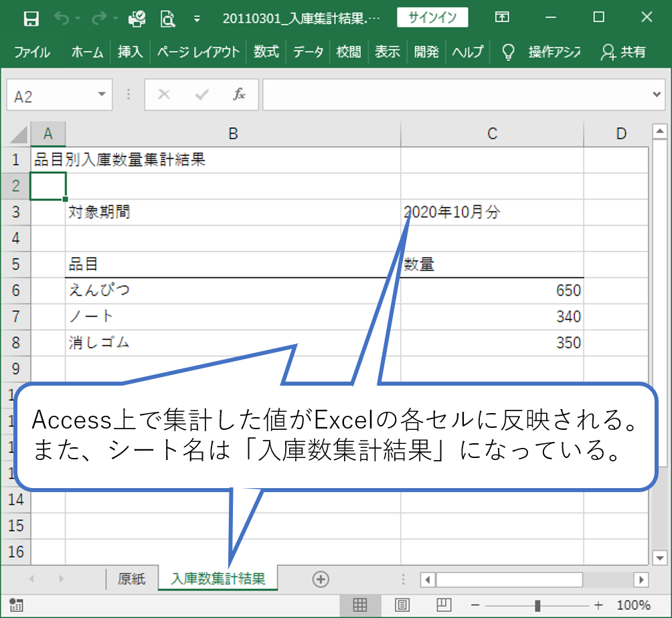Open Ribbon Display Options icon
Viewport: 672px width, 618px height.
[502, 17]
